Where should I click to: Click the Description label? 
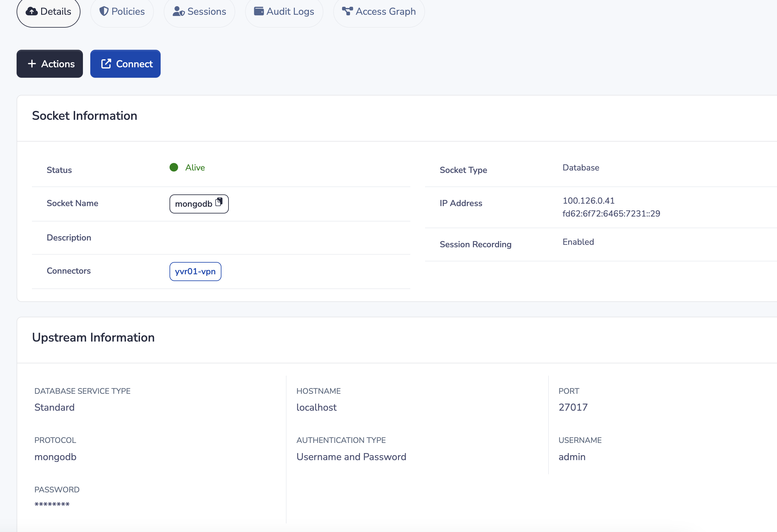[x=69, y=238]
